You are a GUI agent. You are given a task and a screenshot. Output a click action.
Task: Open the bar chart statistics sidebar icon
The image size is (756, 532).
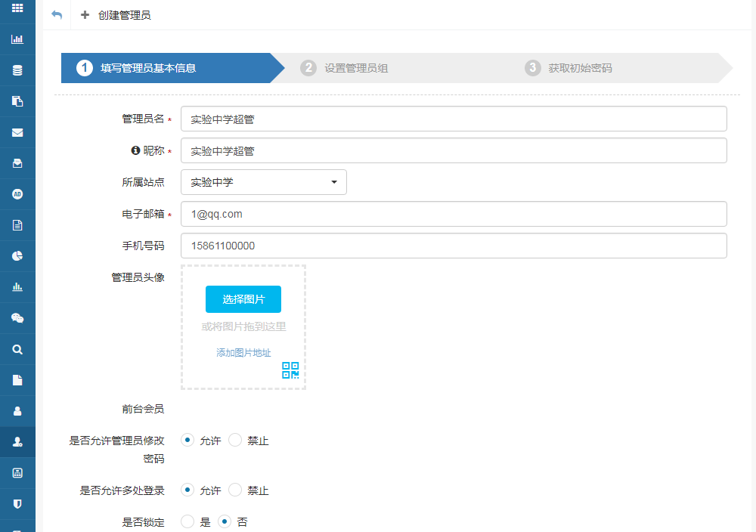click(17, 39)
